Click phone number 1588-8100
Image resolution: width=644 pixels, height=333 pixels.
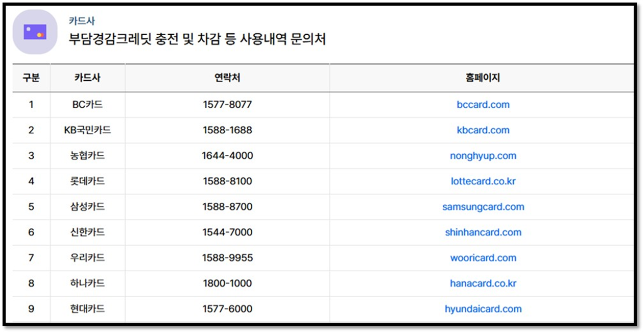[227, 181]
